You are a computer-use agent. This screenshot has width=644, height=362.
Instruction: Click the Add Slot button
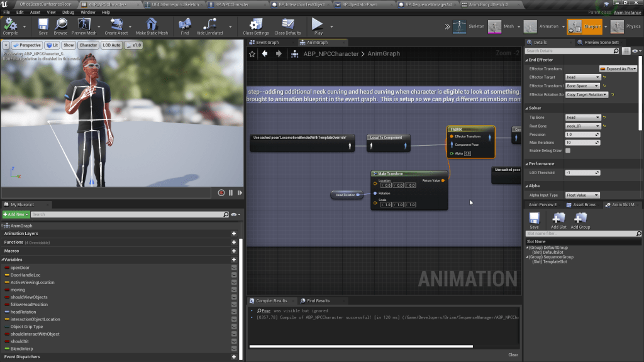point(558,219)
